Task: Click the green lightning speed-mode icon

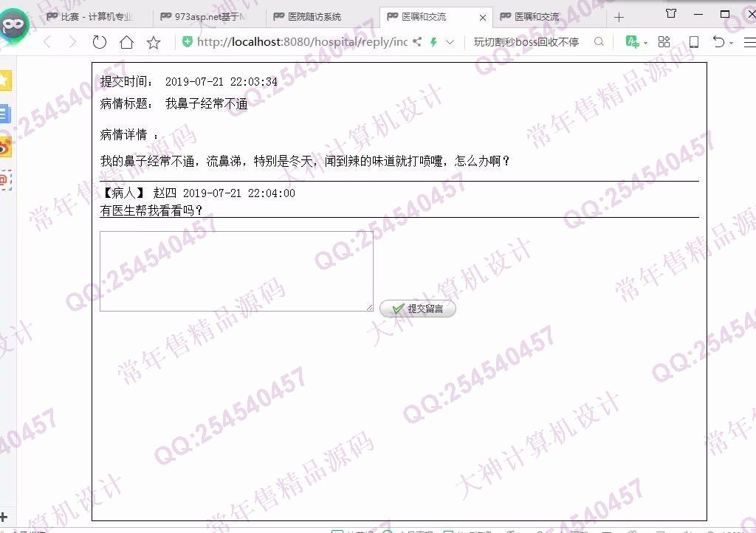Action: click(x=433, y=42)
